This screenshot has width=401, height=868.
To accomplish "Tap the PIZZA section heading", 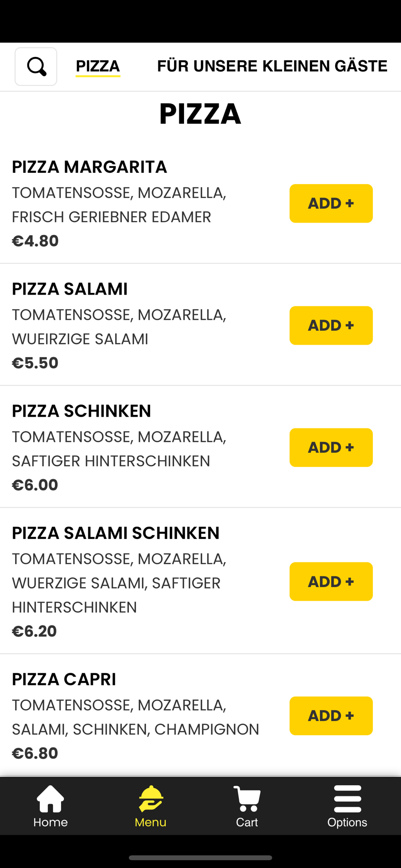I will pos(200,114).
